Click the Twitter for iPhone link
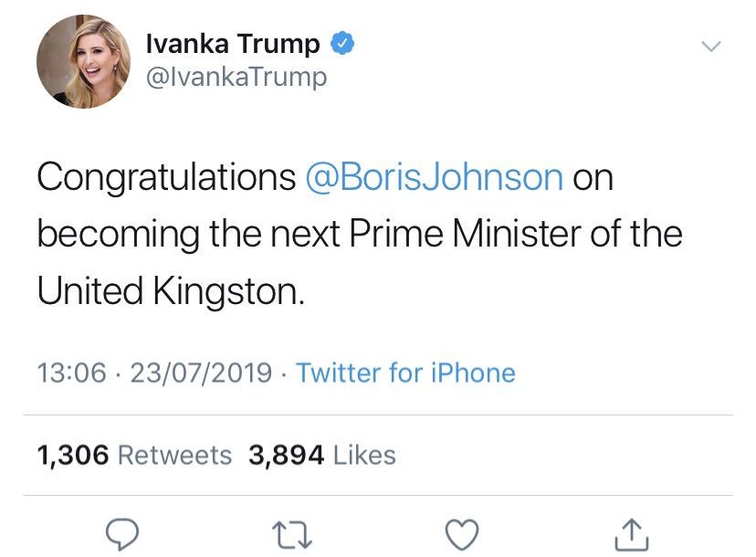Viewport: 756px width, 557px height. point(405,373)
